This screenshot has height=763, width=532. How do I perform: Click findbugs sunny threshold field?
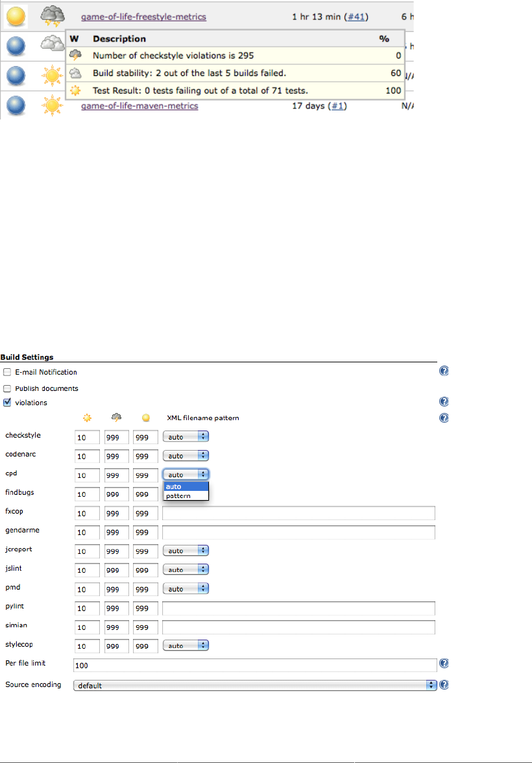pyautogui.click(x=87, y=494)
